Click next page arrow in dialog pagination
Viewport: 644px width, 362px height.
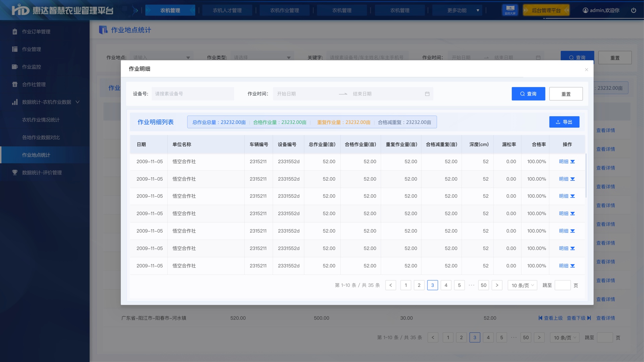click(497, 285)
